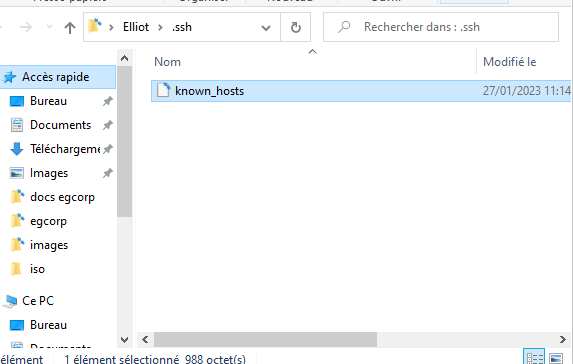This screenshot has width=573, height=364.
Task: Open address bar history dropdown
Action: coord(266,27)
